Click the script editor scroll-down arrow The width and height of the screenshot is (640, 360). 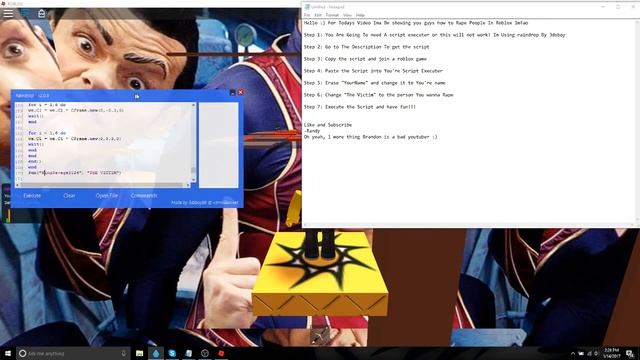pos(193,180)
